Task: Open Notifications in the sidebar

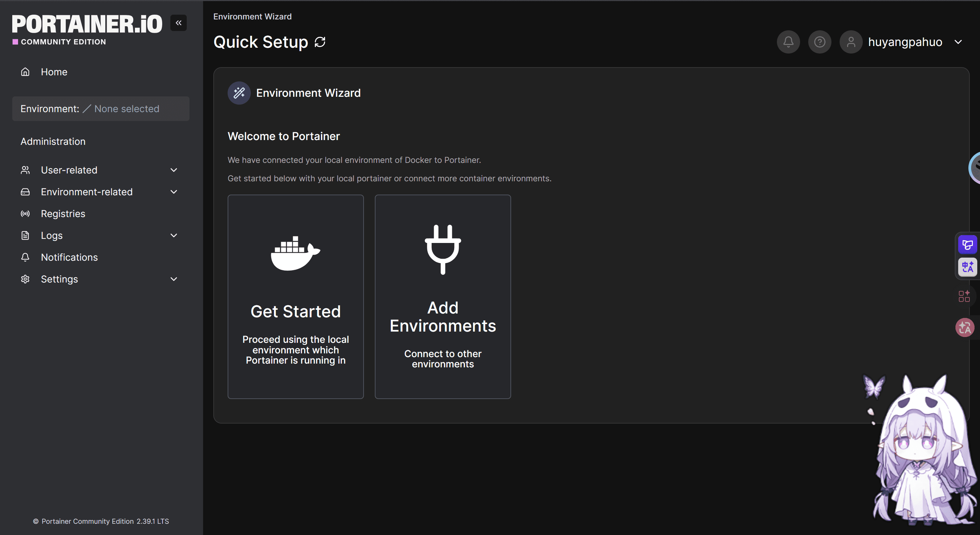Action: 69,257
